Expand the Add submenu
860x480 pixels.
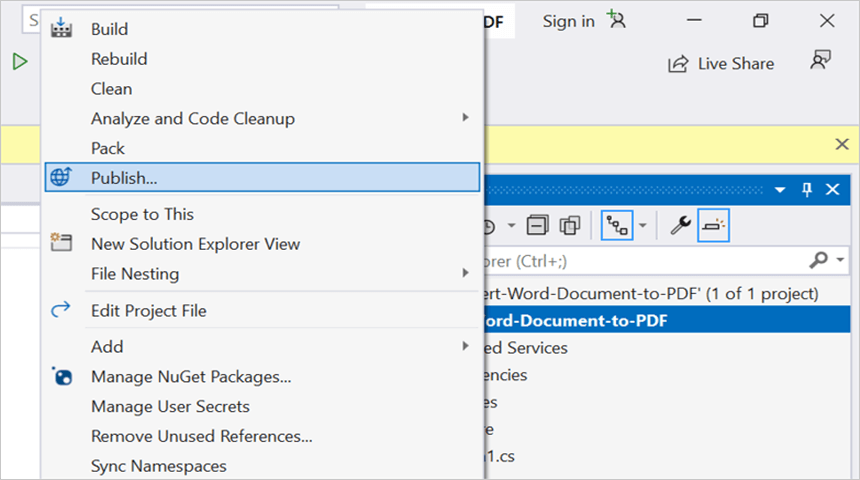(262, 347)
